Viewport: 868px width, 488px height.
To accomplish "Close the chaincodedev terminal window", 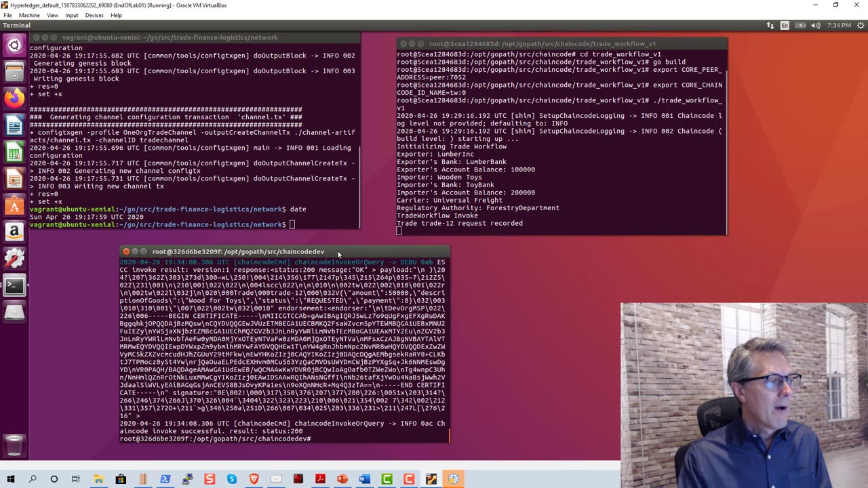I will [x=126, y=251].
